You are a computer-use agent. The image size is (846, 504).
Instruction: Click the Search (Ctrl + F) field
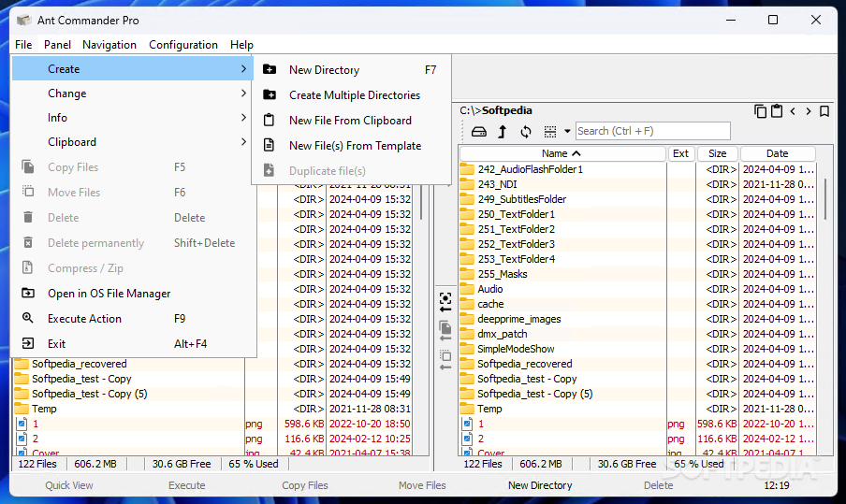(x=653, y=131)
